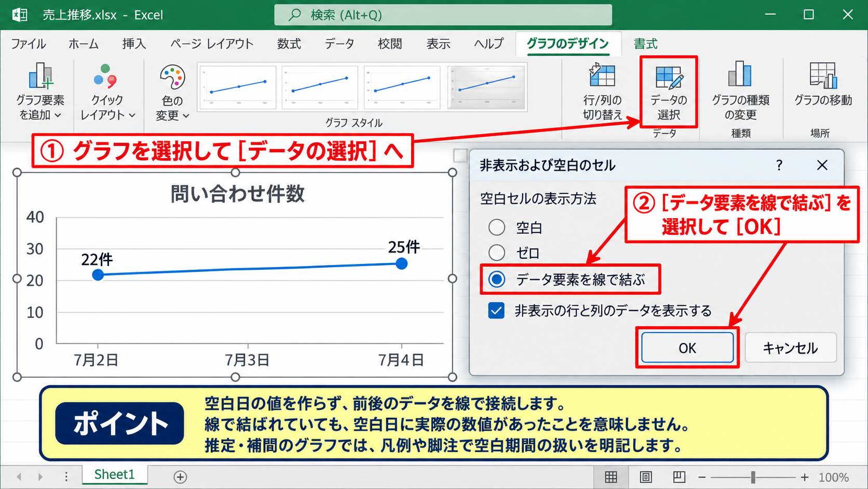Screen dimensions: 868x489
Task: Click the zoom slider handle
Action: 753,477
